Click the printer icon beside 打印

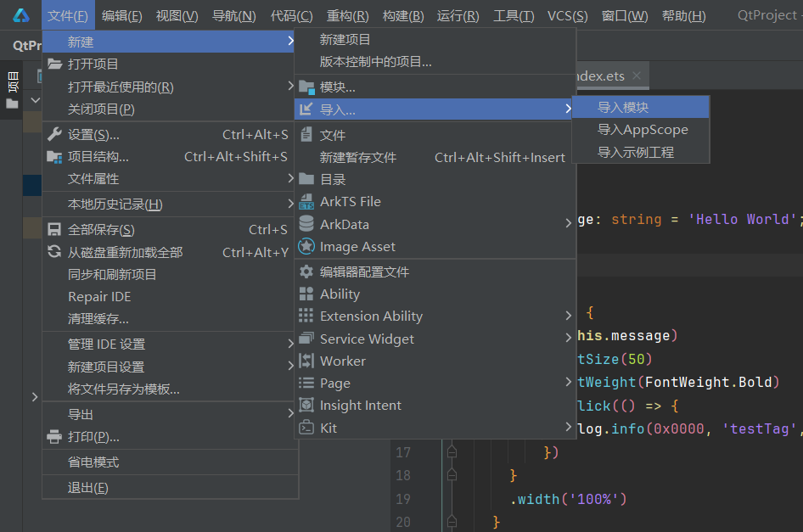pyautogui.click(x=54, y=437)
